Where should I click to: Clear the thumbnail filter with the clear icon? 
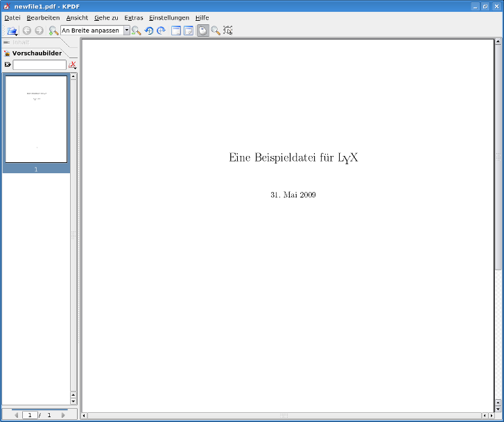(x=8, y=64)
